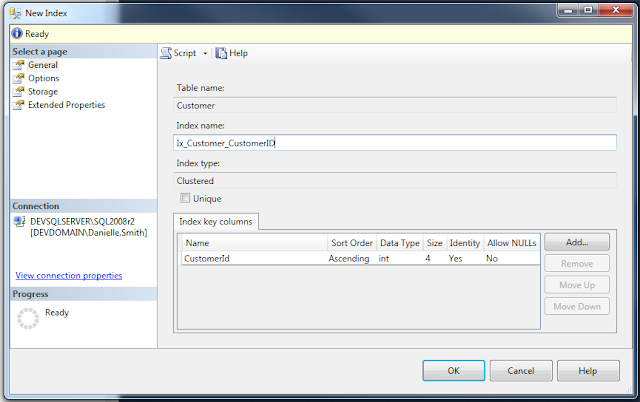640x402 pixels.
Task: Click the Allow NULLs column header
Action: coord(512,243)
